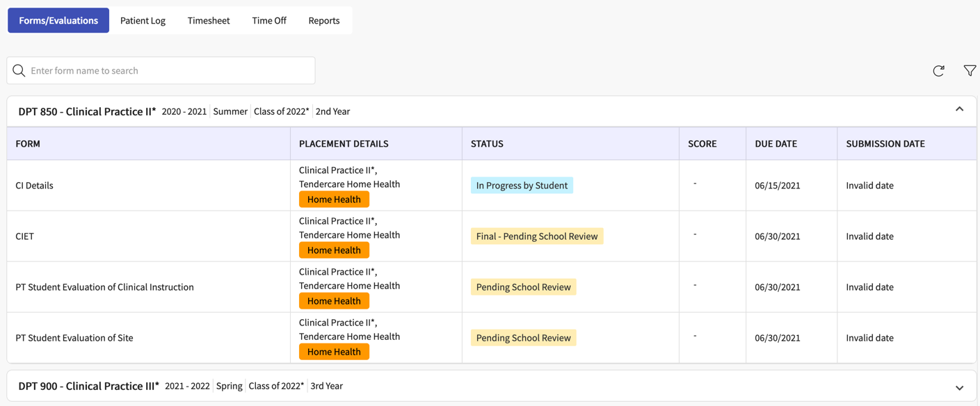Viewport: 980px width, 406px height.
Task: Select the Home Health badge on the CIET row
Action: pos(334,250)
